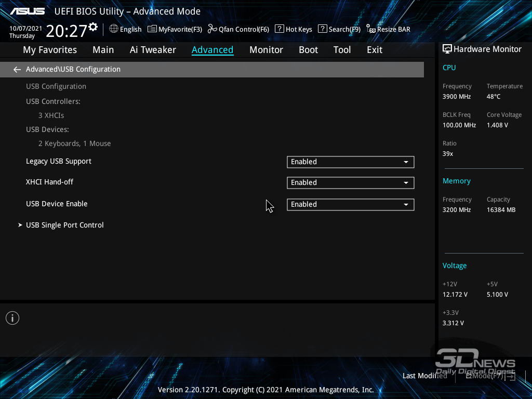This screenshot has height=399, width=532.
Task: Click the Qfan Control fan icon
Action: click(212, 29)
